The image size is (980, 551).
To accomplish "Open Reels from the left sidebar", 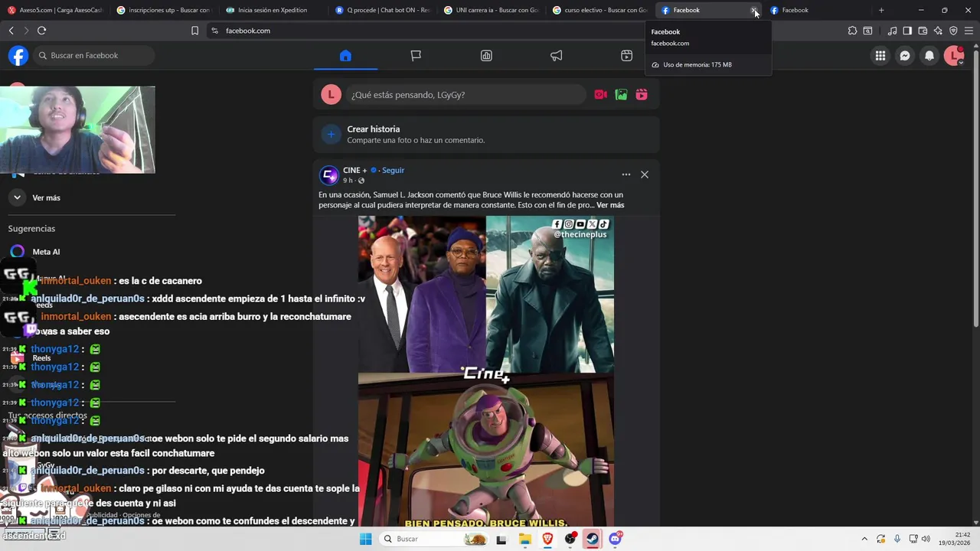I will coord(41,358).
